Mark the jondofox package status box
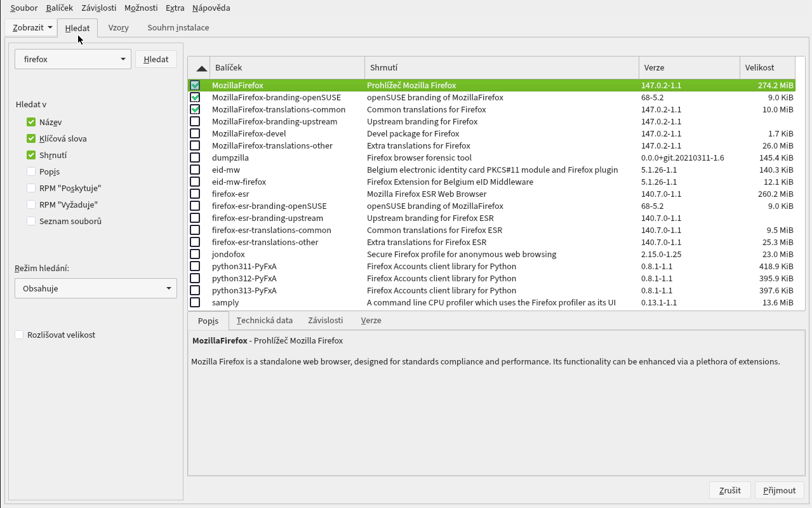 click(195, 254)
